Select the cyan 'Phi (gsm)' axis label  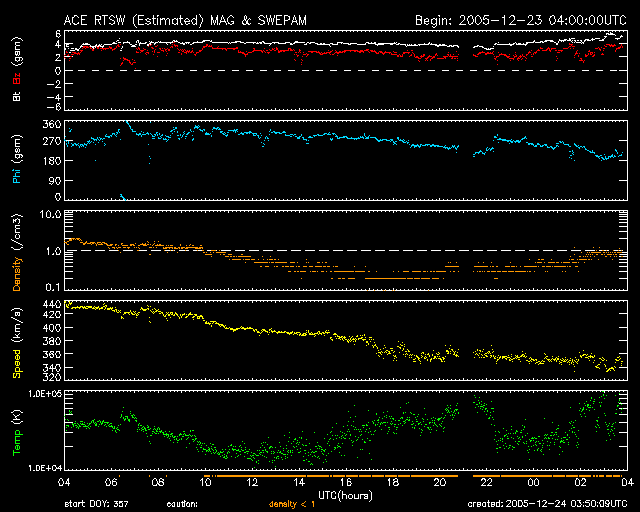[x=17, y=160]
